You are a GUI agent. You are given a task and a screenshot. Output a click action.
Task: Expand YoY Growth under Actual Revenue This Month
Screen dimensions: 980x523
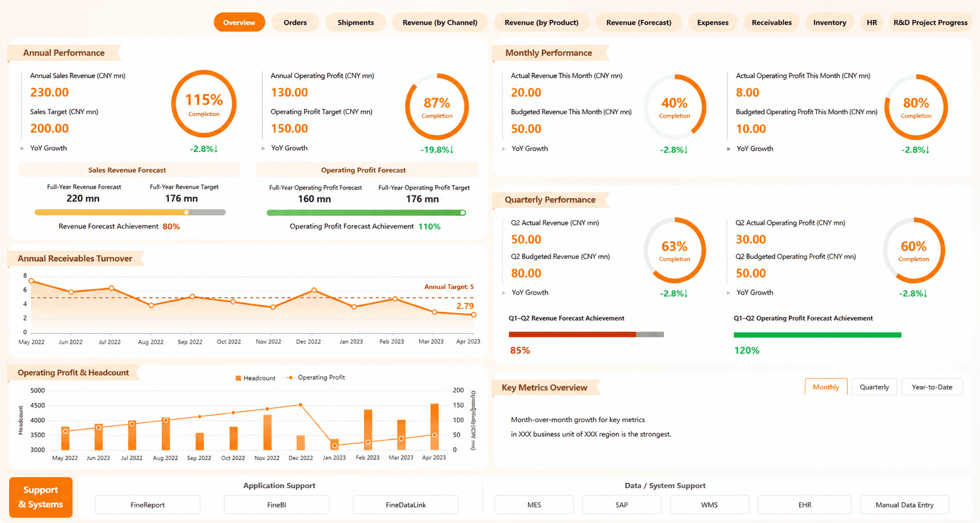504,149
